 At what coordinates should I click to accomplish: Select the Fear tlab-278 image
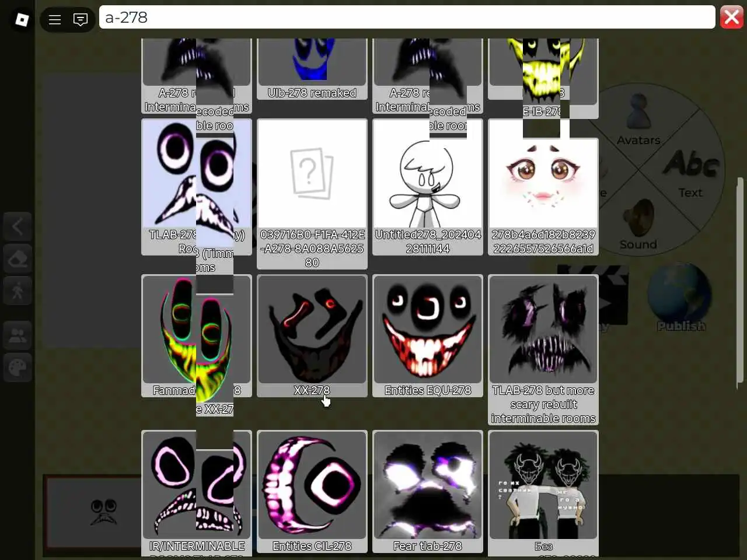click(428, 491)
